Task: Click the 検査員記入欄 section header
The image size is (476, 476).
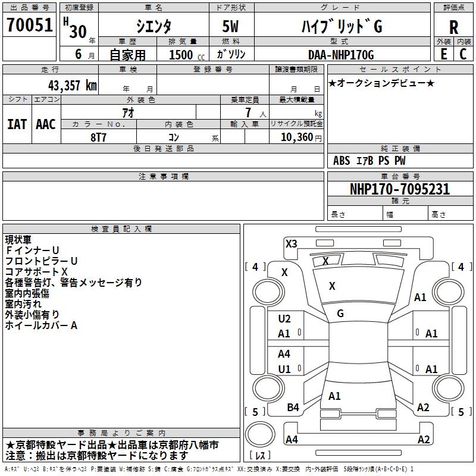Action: [x=121, y=229]
